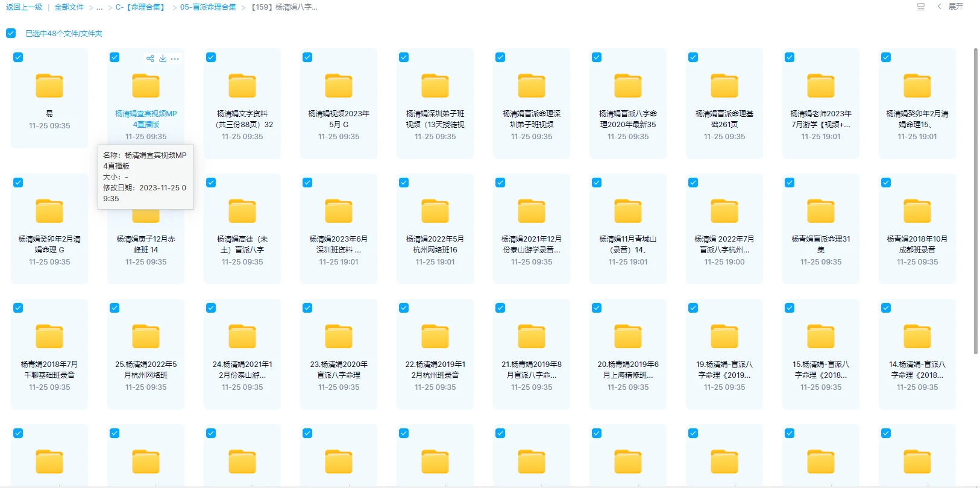Viewport: 980px width, 488px height.
Task: Open the 杨青娟2018年10月成都班录音 folder icon
Action: [x=917, y=211]
